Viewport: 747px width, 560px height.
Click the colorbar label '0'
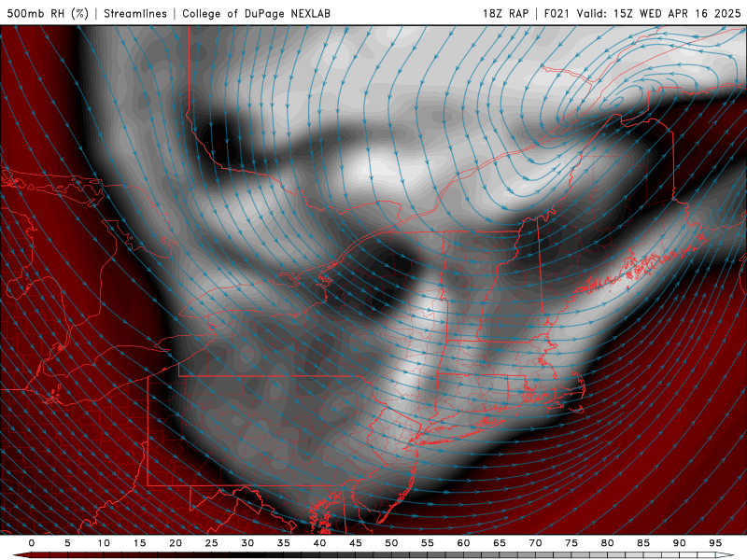32,543
